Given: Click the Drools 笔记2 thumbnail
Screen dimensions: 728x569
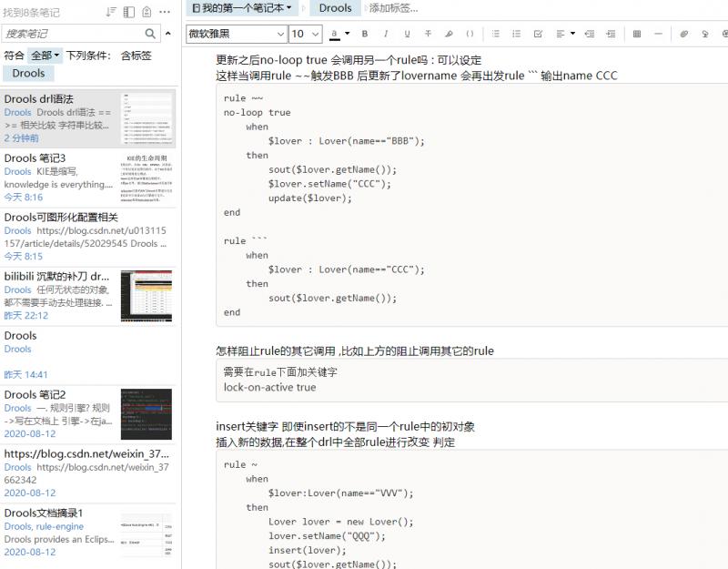Looking at the screenshot, I should click(147, 414).
